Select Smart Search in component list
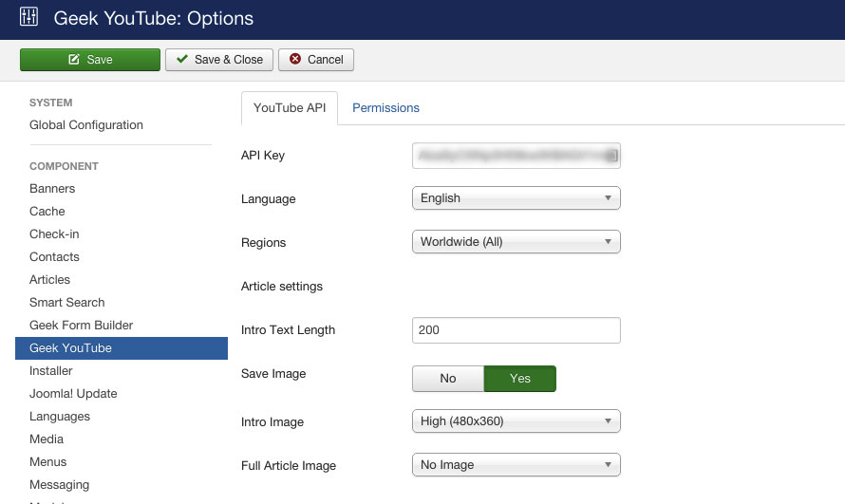The width and height of the screenshot is (845, 504). coord(66,302)
